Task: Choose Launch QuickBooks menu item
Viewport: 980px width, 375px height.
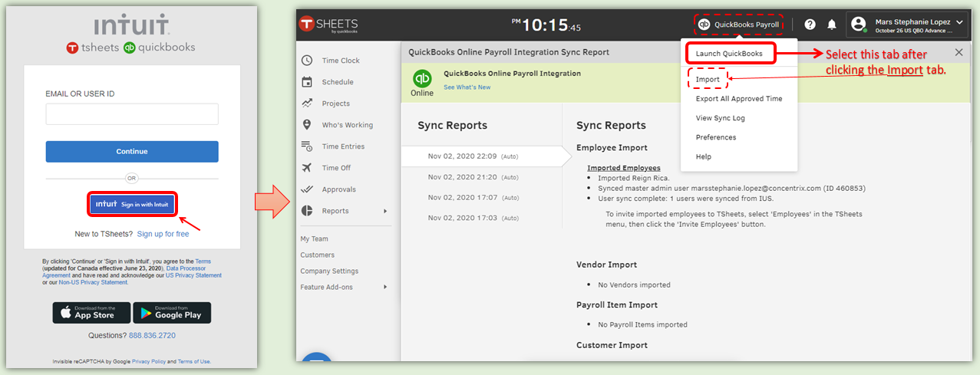Action: (x=729, y=54)
